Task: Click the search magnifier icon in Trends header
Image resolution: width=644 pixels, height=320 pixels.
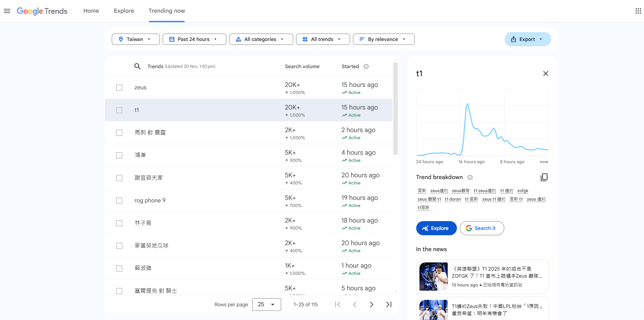Action: click(137, 66)
